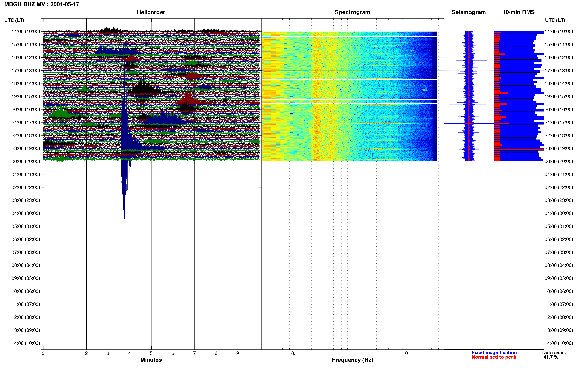Click the 'Normalised to peak' legend text
The width and height of the screenshot is (588, 368).
[x=494, y=357]
